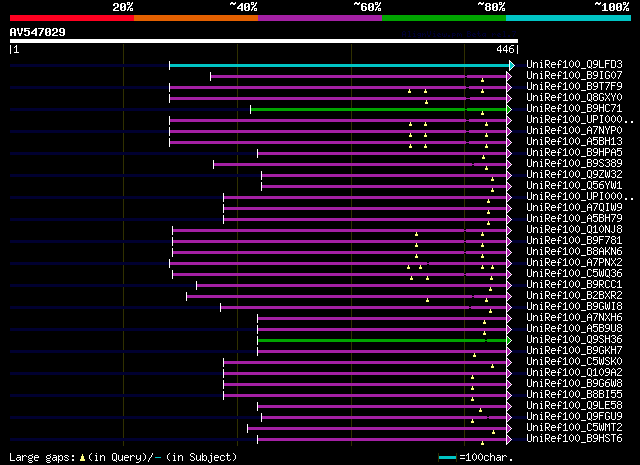Open hit UniRef100_B9IG07
Screen dimensions: 640x465
574,76
